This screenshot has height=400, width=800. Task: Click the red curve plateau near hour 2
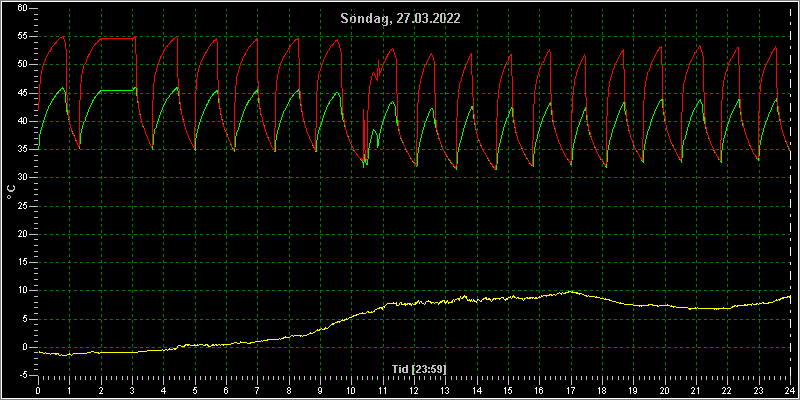[x=117, y=38]
